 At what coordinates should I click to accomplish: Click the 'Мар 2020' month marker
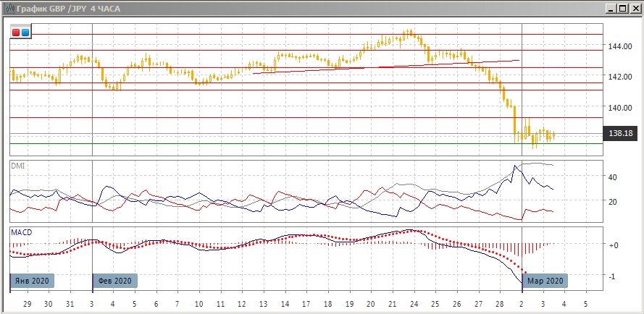coord(545,281)
